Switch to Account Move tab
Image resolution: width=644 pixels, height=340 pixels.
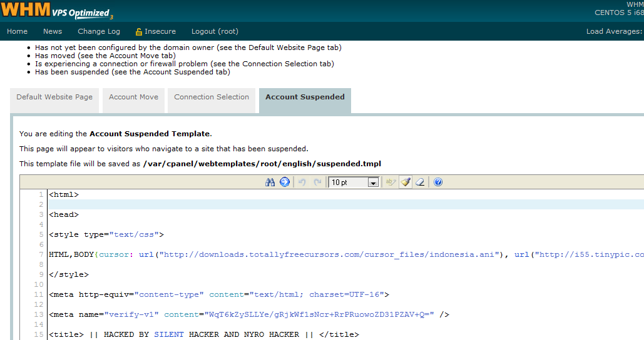click(133, 100)
